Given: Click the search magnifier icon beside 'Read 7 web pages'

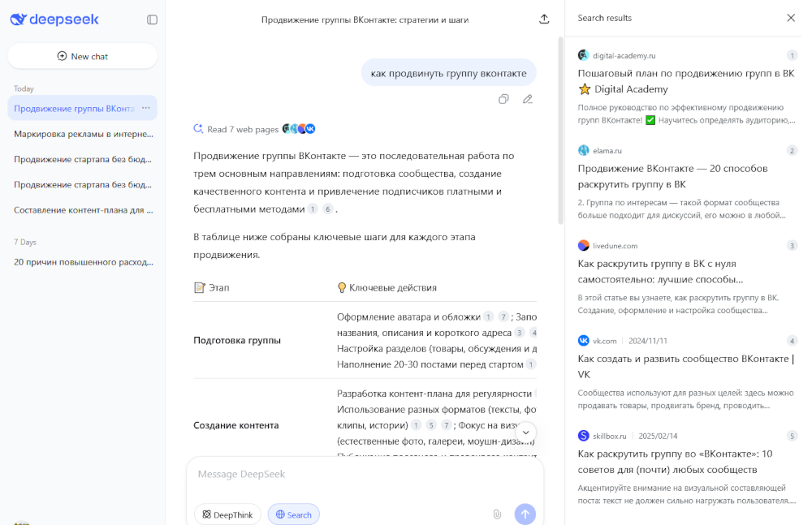Looking at the screenshot, I should coord(198,128).
